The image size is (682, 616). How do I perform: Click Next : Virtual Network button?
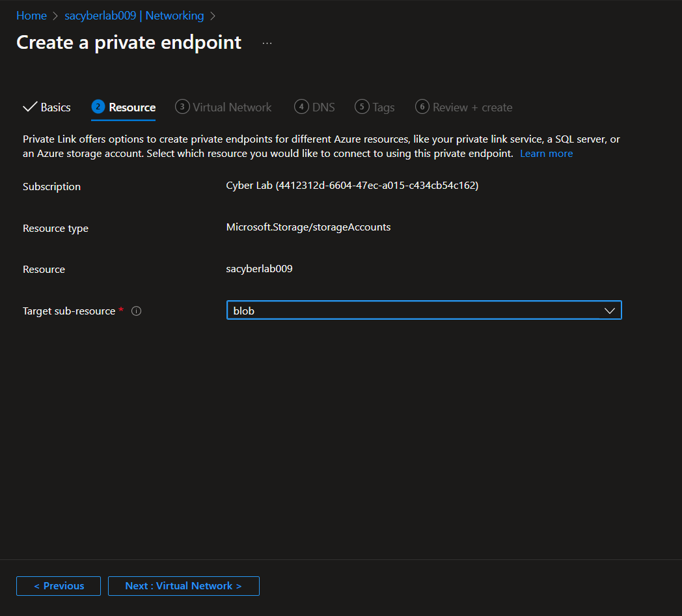pos(184,586)
